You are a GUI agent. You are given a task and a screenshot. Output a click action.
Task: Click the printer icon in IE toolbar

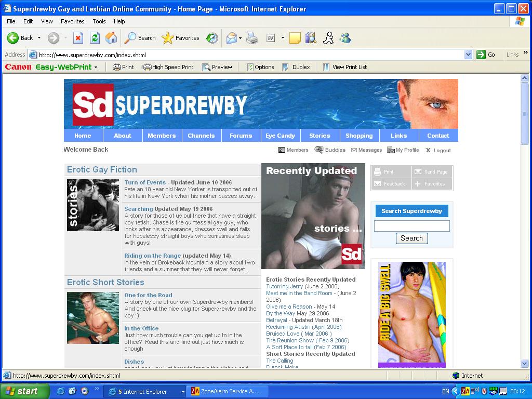(252, 38)
